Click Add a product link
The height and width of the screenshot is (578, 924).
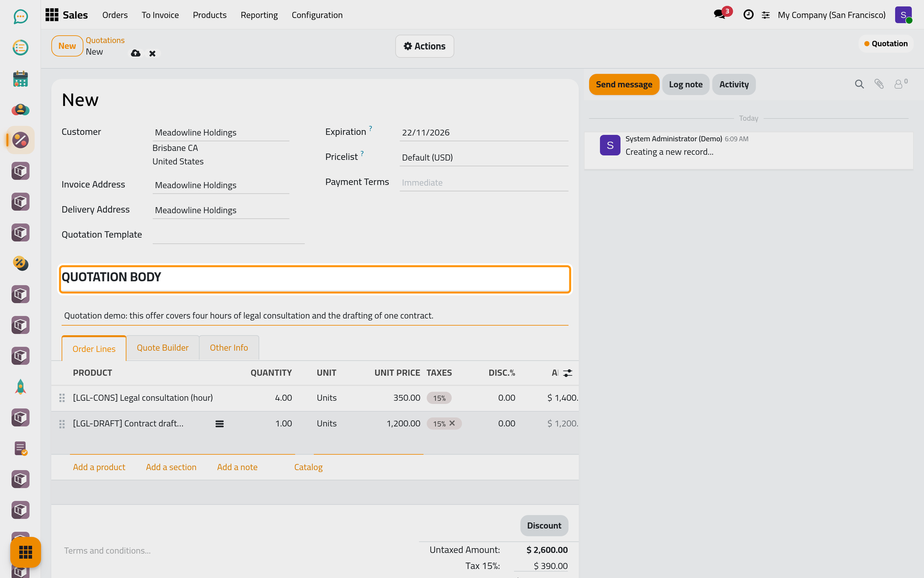tap(99, 467)
